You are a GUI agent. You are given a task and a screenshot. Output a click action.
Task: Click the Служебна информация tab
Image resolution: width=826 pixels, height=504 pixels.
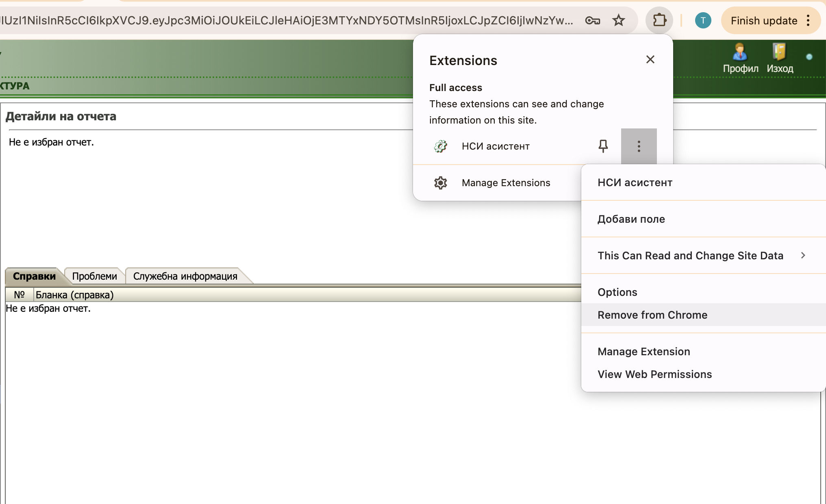point(185,276)
